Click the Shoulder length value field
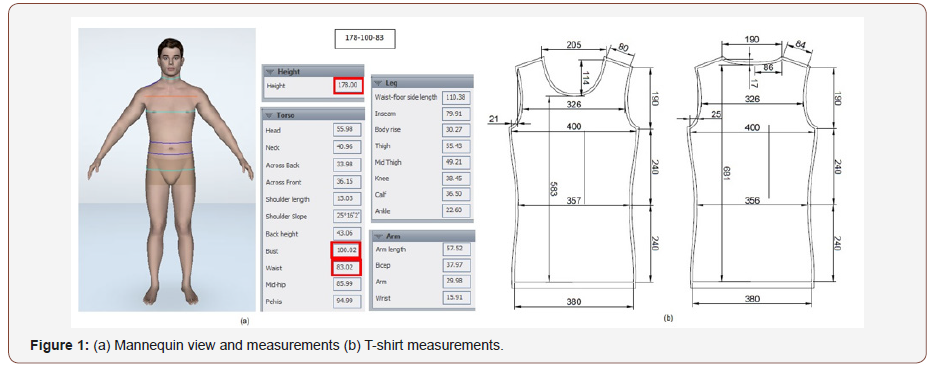This screenshot has height=370, width=942. (x=347, y=199)
